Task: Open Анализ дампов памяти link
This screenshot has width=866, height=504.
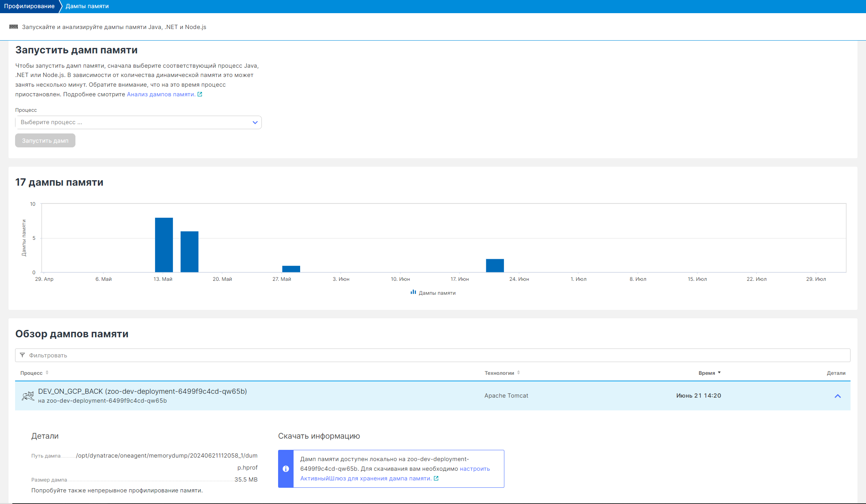Action: pos(161,94)
